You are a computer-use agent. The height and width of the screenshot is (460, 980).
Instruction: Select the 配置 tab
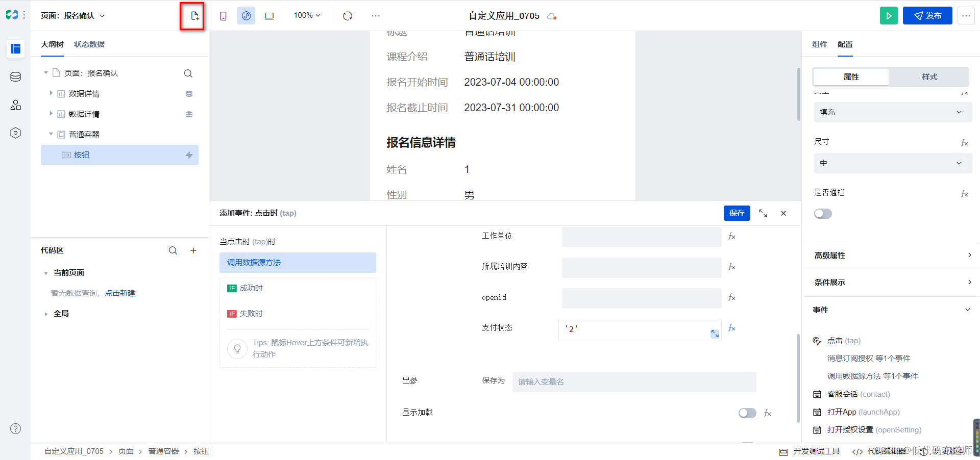pos(845,44)
